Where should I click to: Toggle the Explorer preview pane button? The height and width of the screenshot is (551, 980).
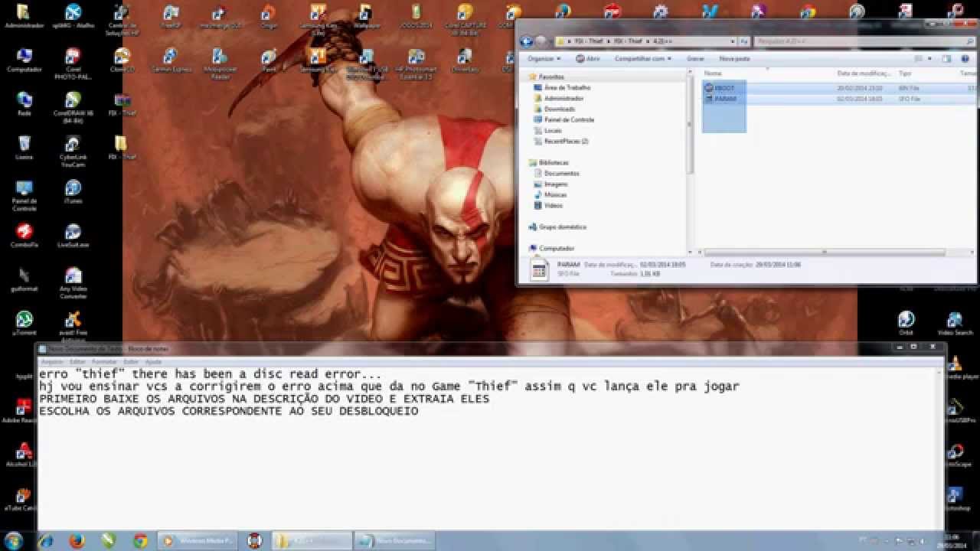coord(946,58)
